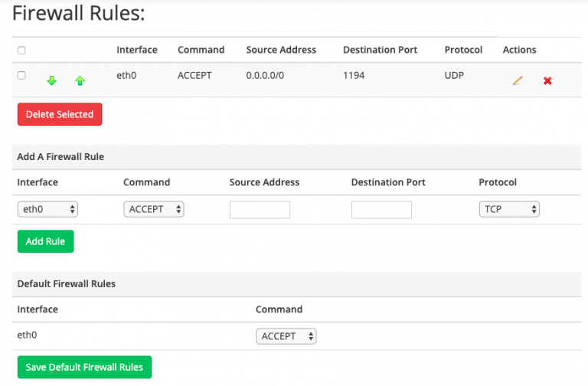Click the Interface column header in rules table

137,50
